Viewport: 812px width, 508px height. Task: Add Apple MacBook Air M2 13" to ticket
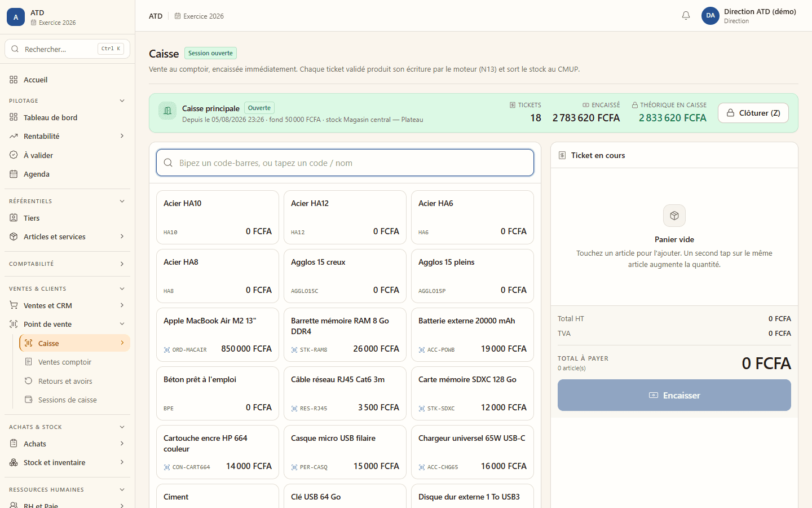tap(218, 335)
